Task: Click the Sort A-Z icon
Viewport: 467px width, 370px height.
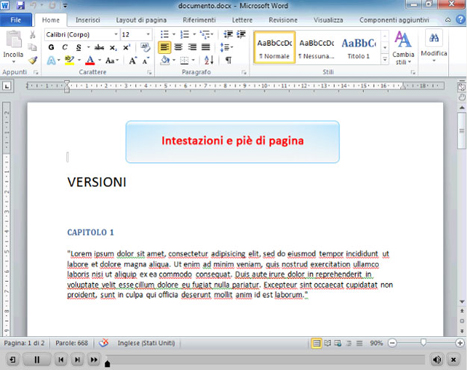Action: 209,60
